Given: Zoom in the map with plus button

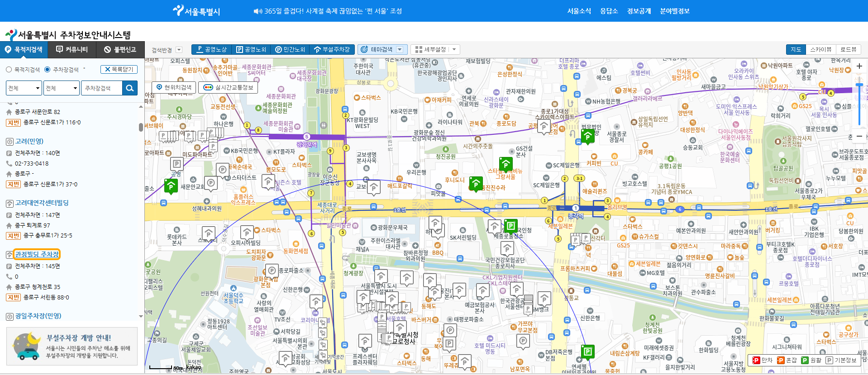Looking at the screenshot, I should (859, 66).
